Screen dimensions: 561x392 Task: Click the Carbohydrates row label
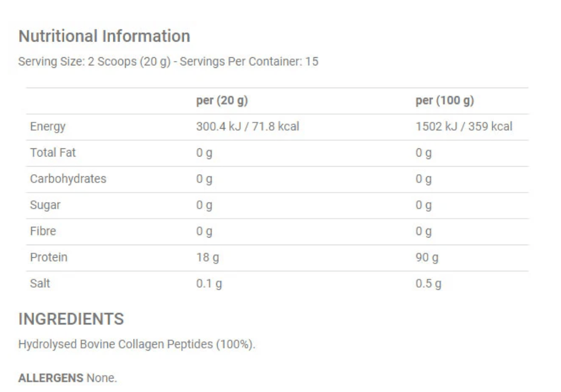(68, 179)
